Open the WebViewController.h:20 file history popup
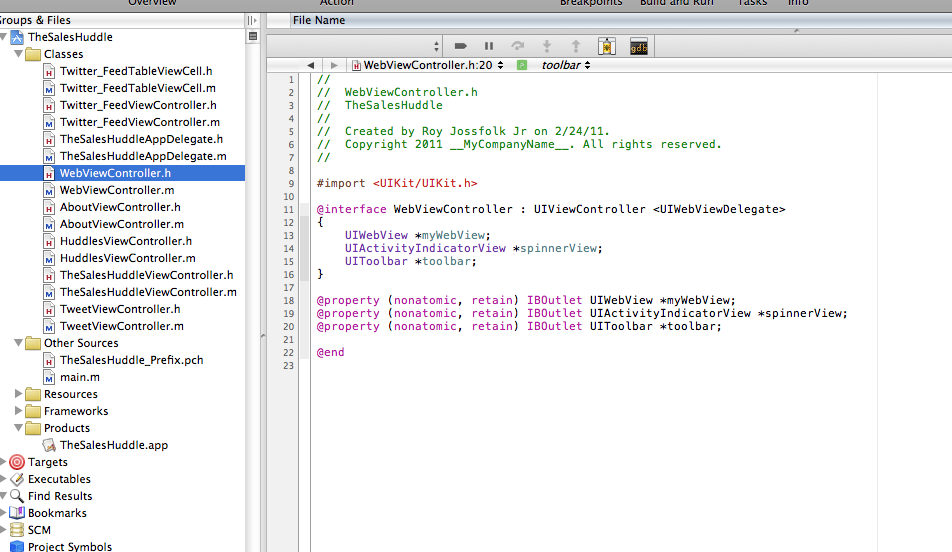Image resolution: width=952 pixels, height=552 pixels. pos(427,65)
